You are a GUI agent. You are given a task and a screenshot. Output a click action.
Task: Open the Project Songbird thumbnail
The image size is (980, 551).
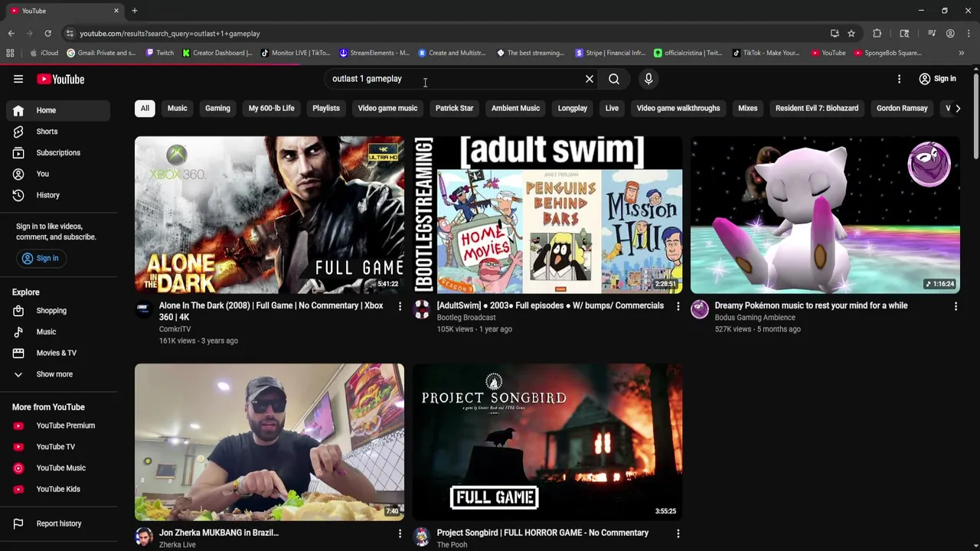pyautogui.click(x=547, y=442)
